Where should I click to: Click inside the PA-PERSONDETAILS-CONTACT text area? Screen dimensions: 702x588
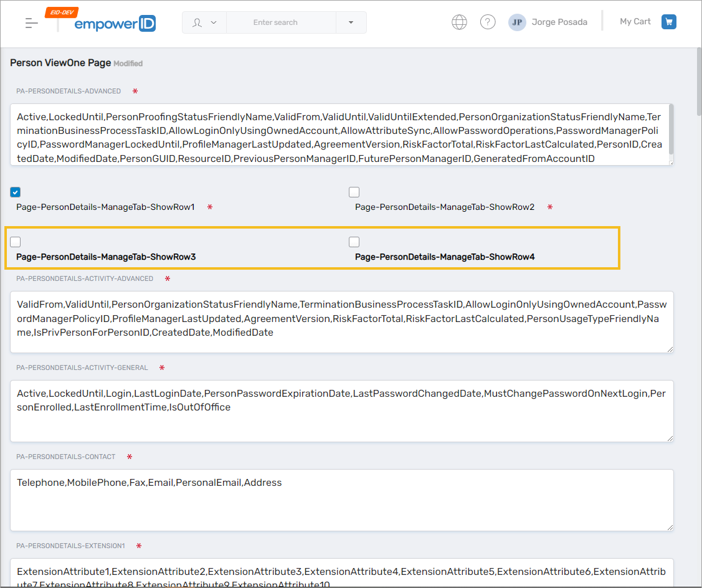pos(343,498)
